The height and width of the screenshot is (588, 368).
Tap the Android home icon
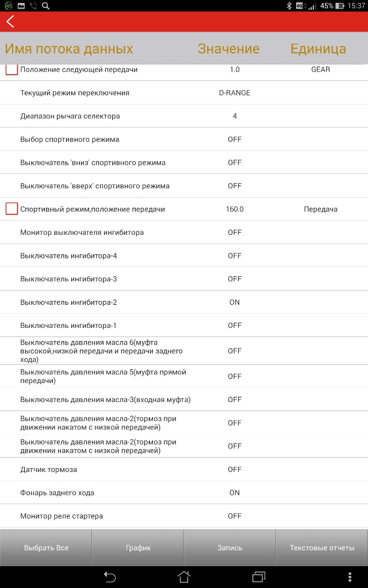click(183, 577)
